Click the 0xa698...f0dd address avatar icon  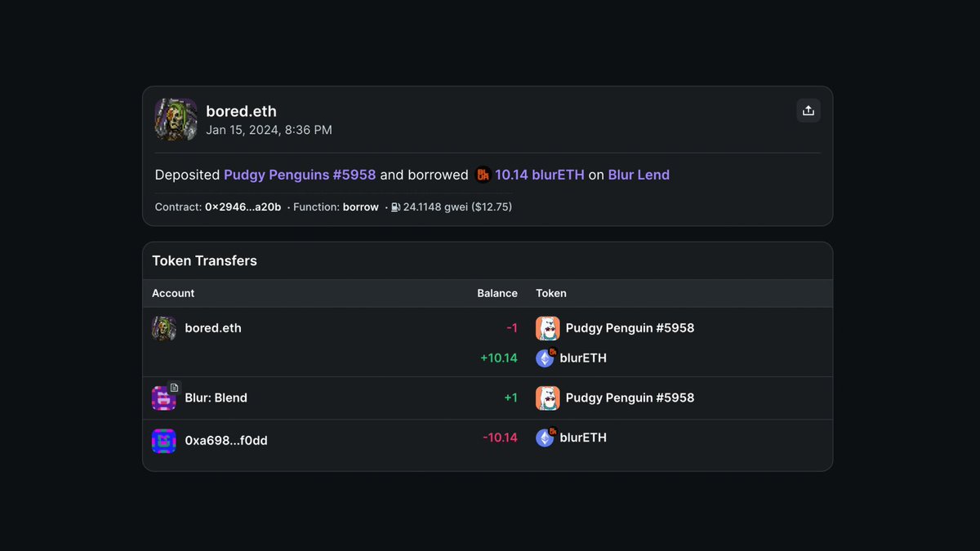pos(163,440)
